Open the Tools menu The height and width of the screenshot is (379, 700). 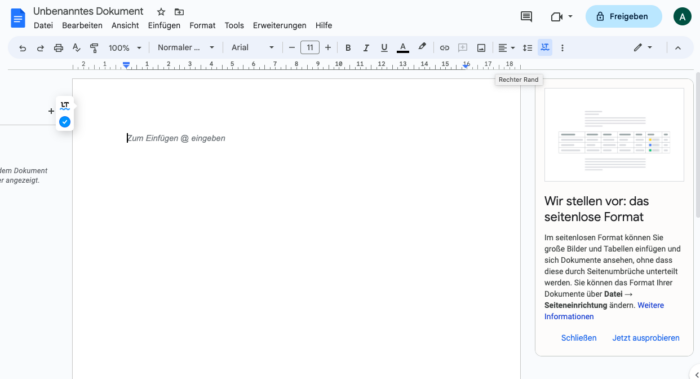pos(234,25)
